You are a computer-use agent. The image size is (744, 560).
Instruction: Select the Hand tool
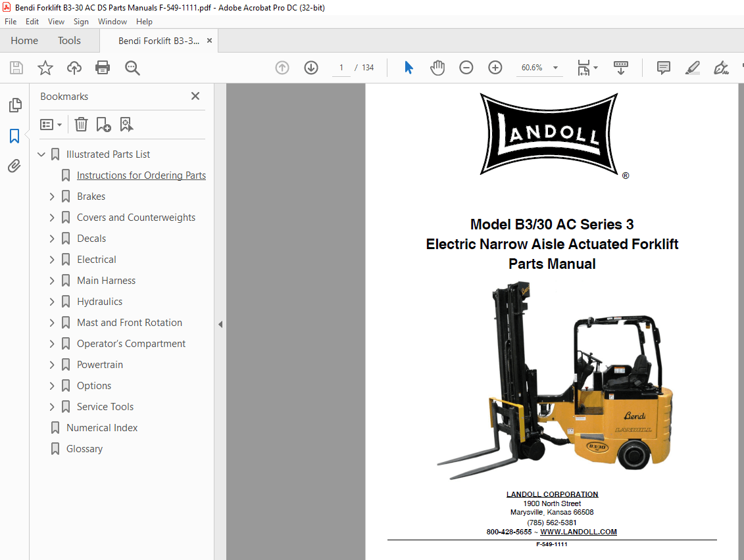437,67
